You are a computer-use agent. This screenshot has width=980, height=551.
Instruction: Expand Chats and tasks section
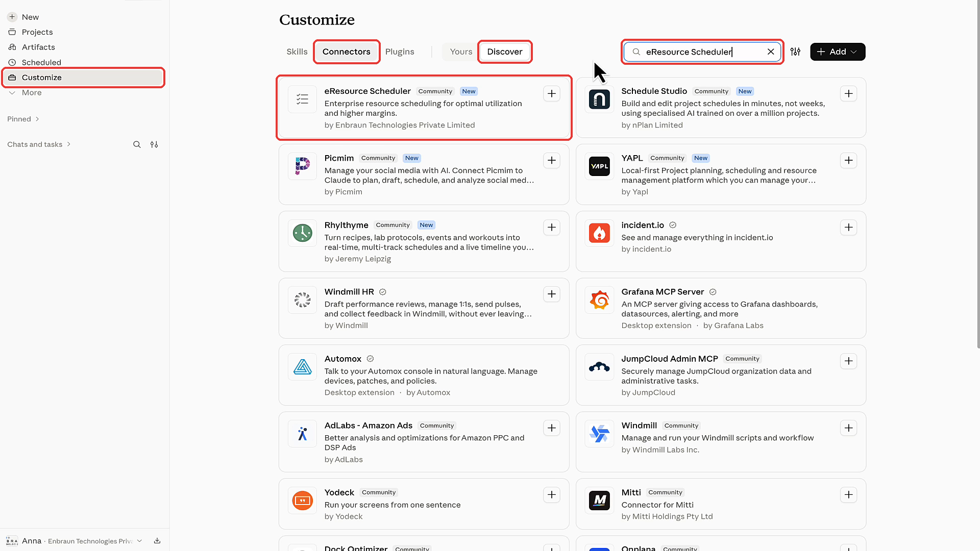click(x=39, y=144)
